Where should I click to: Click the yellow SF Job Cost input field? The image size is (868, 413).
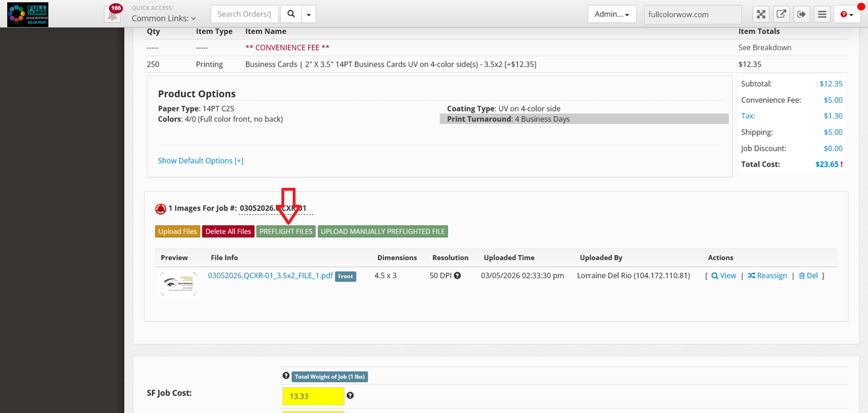tap(313, 396)
